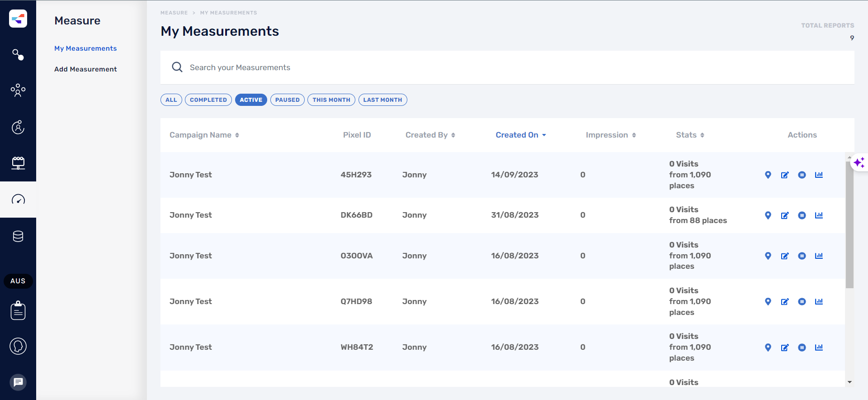This screenshot has height=400, width=868.
Task: Click the date 14/09/2023
Action: (x=514, y=175)
